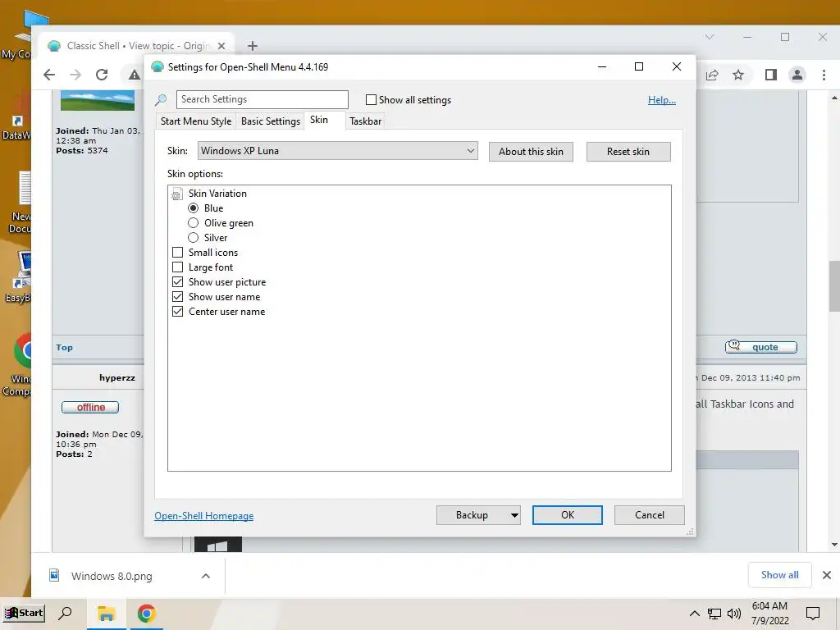Click the not secure warning icon in Chrome

(x=134, y=75)
